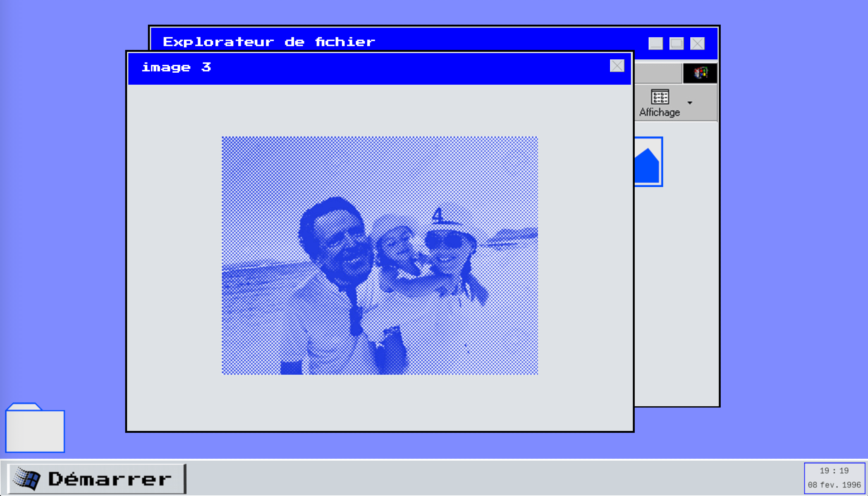
Task: Click the Windows logo in the file explorer toolbar
Action: coord(700,73)
